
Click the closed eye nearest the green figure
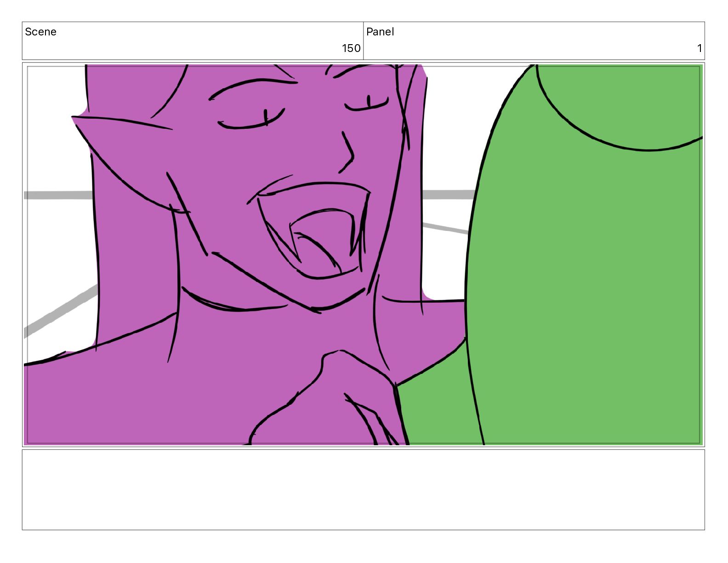(x=368, y=105)
